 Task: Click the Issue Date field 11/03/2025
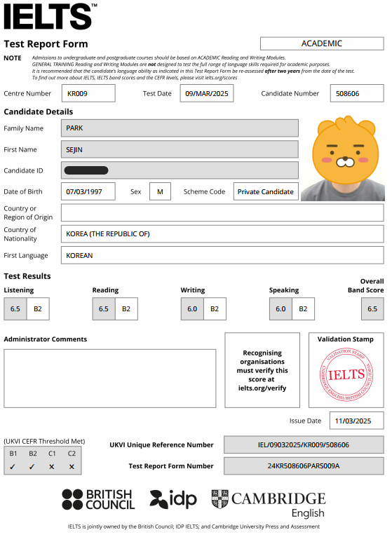(x=357, y=421)
